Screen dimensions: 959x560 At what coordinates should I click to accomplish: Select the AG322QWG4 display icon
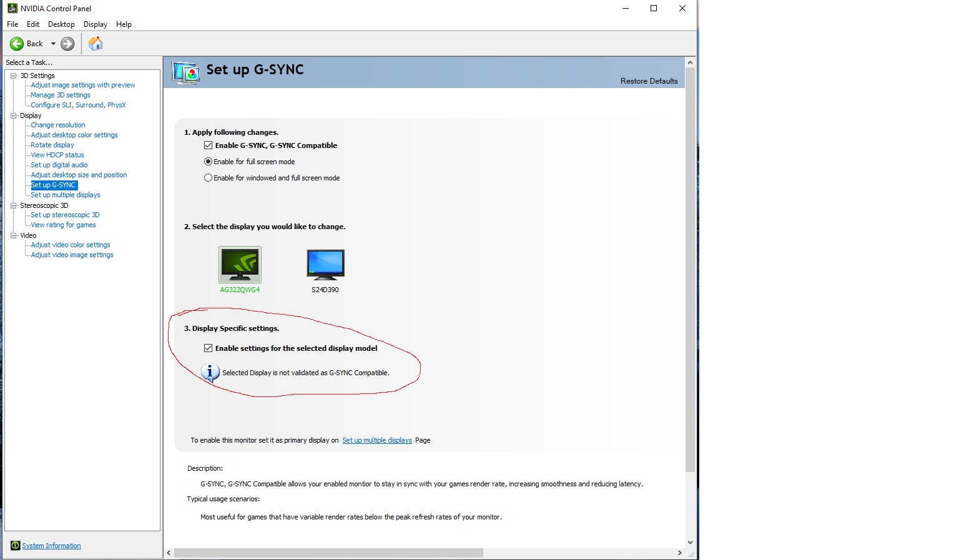point(240,265)
